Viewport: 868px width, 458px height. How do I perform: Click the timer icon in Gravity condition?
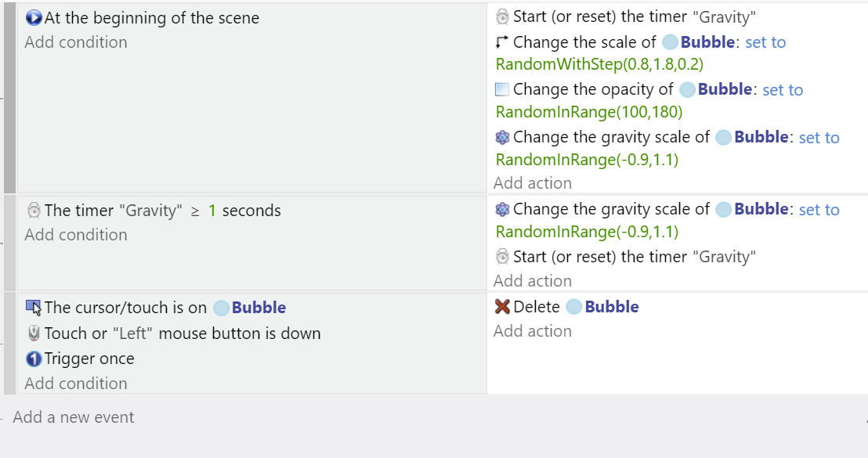(x=34, y=211)
